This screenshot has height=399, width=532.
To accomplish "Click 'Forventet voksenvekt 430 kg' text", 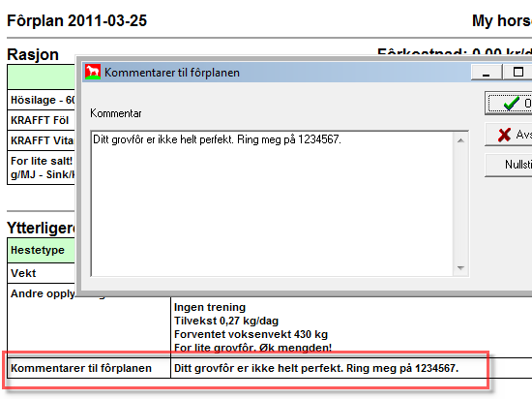I will pyautogui.click(x=251, y=334).
